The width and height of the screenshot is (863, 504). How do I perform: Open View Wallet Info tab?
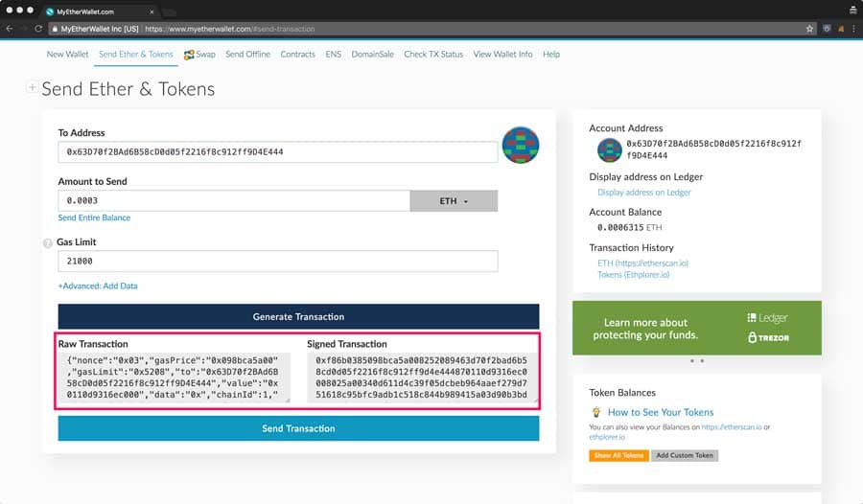503,54
